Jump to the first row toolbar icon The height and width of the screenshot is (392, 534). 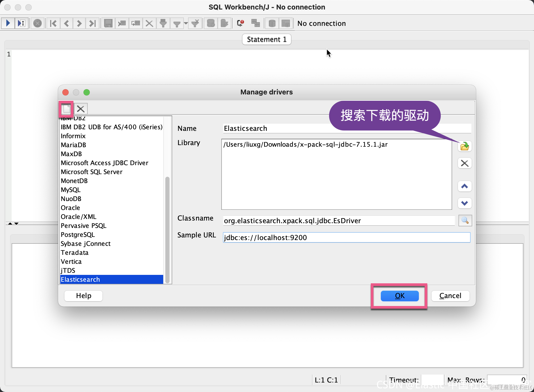click(53, 23)
